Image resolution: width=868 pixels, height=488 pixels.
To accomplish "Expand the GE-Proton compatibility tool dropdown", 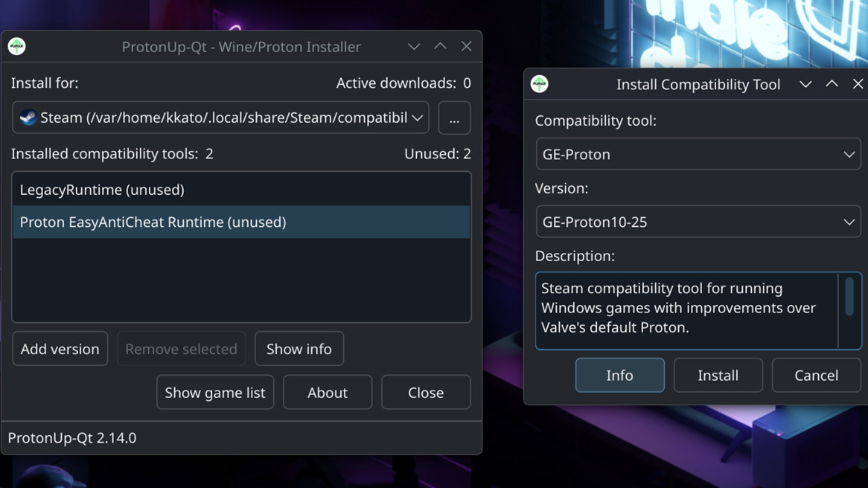I will click(x=698, y=154).
